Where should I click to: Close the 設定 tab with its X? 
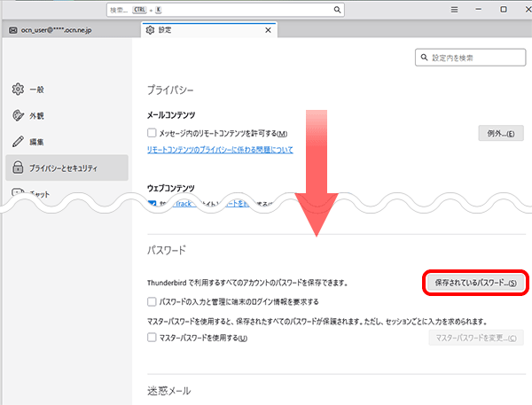tap(268, 30)
